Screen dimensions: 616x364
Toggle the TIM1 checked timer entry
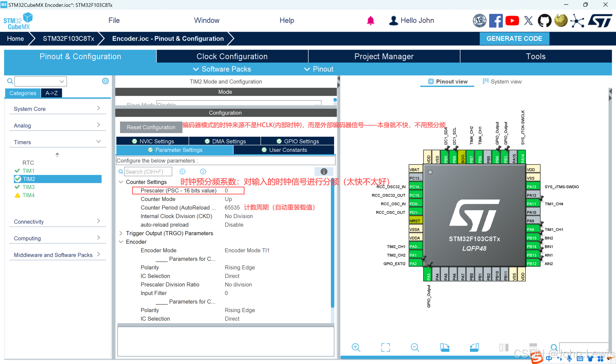(28, 171)
